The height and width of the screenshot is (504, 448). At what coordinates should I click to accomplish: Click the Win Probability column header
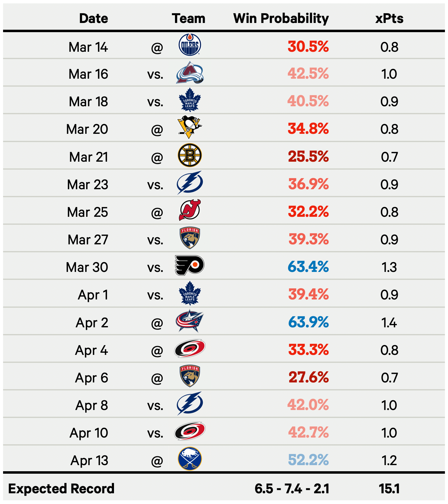pyautogui.click(x=281, y=18)
